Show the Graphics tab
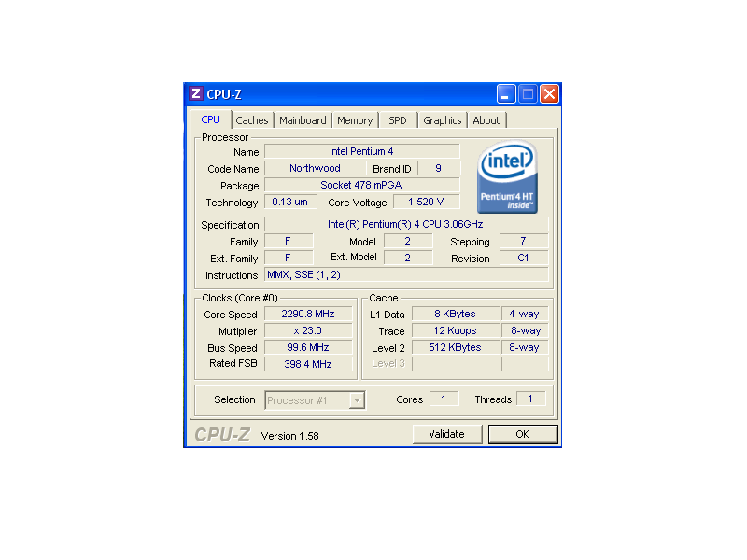Screen dimensions: 747x560 [x=442, y=120]
